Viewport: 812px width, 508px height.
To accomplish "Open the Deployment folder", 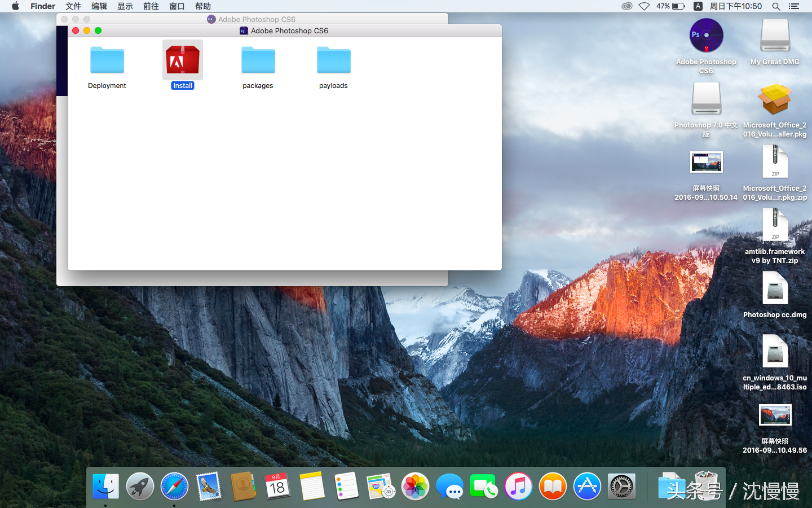I will pos(107,60).
